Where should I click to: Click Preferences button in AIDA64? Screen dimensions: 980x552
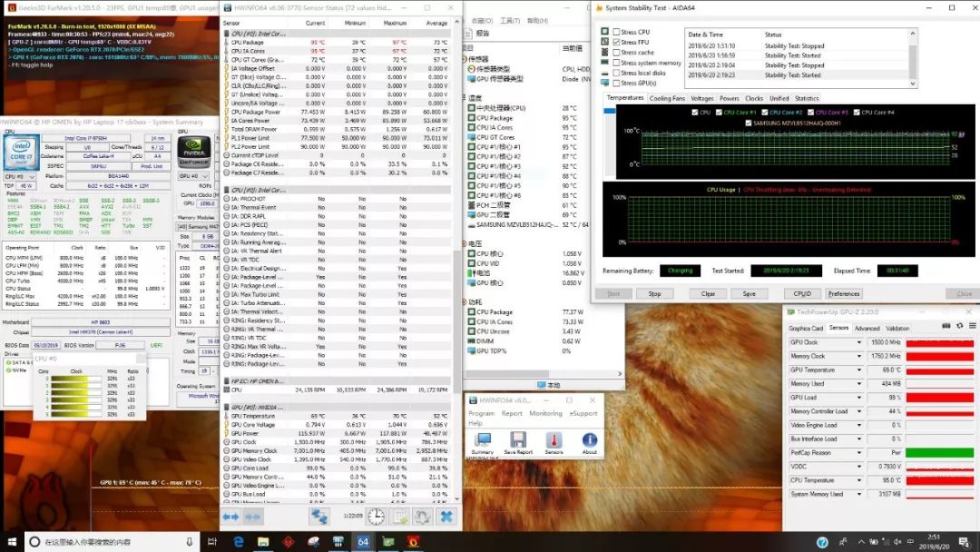(844, 294)
